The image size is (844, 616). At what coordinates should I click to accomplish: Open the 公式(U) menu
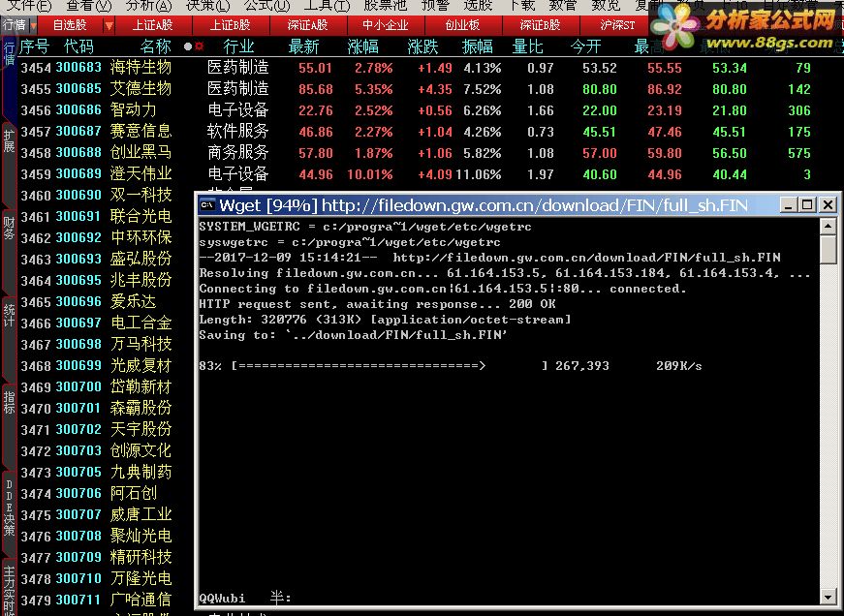(266, 6)
